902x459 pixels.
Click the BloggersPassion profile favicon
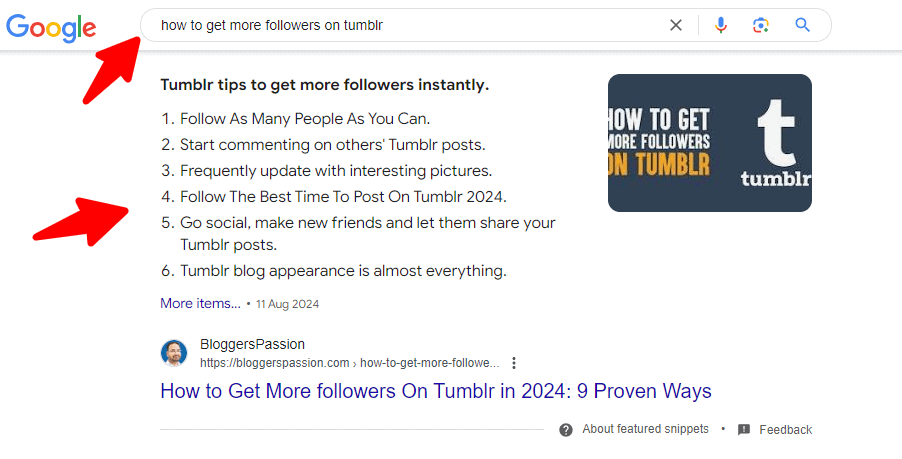(x=174, y=353)
